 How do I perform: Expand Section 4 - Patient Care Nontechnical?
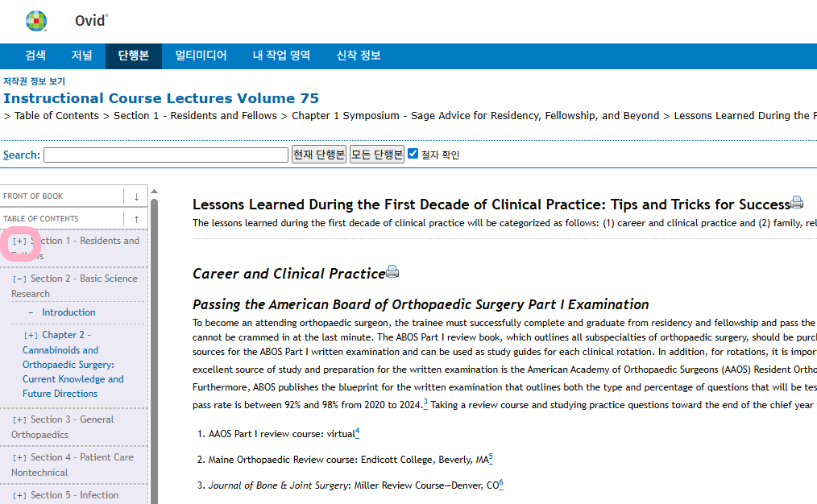[x=20, y=457]
